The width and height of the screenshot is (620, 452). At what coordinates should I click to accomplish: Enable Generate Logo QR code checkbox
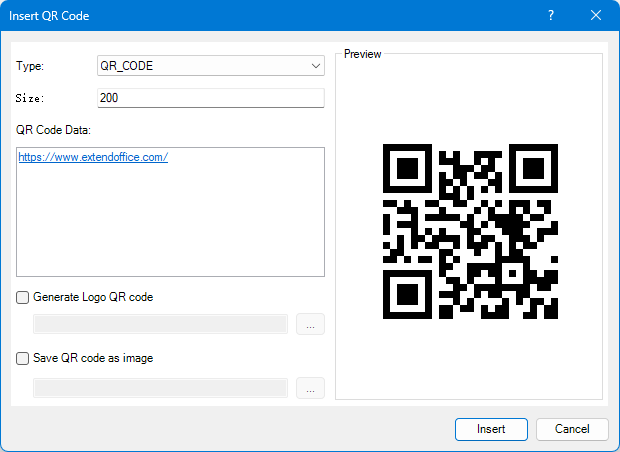[23, 297]
